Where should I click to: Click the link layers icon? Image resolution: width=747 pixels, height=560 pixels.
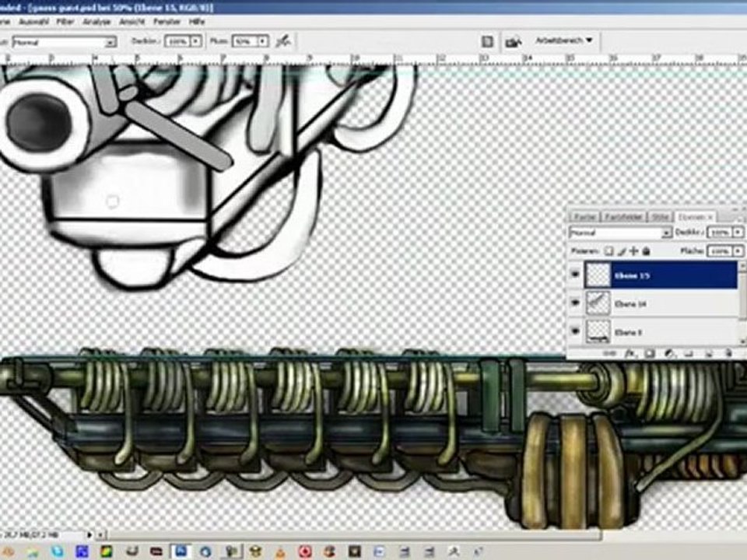point(610,353)
